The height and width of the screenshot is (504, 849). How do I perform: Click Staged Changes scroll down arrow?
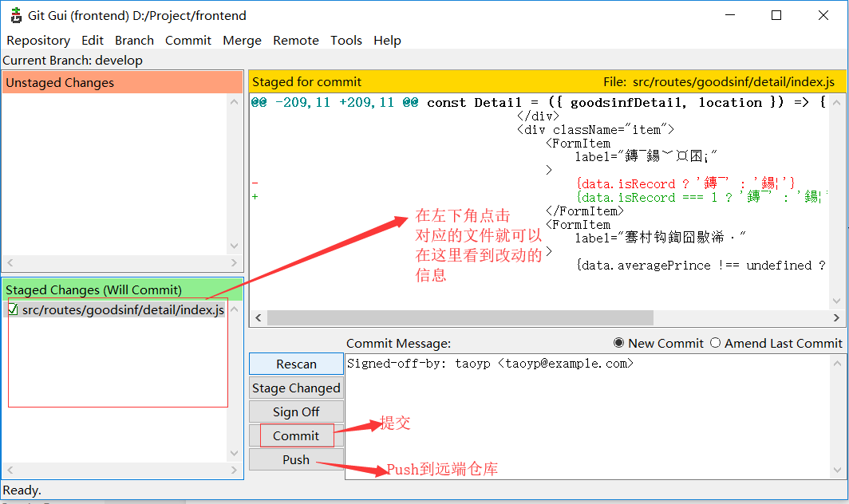235,453
